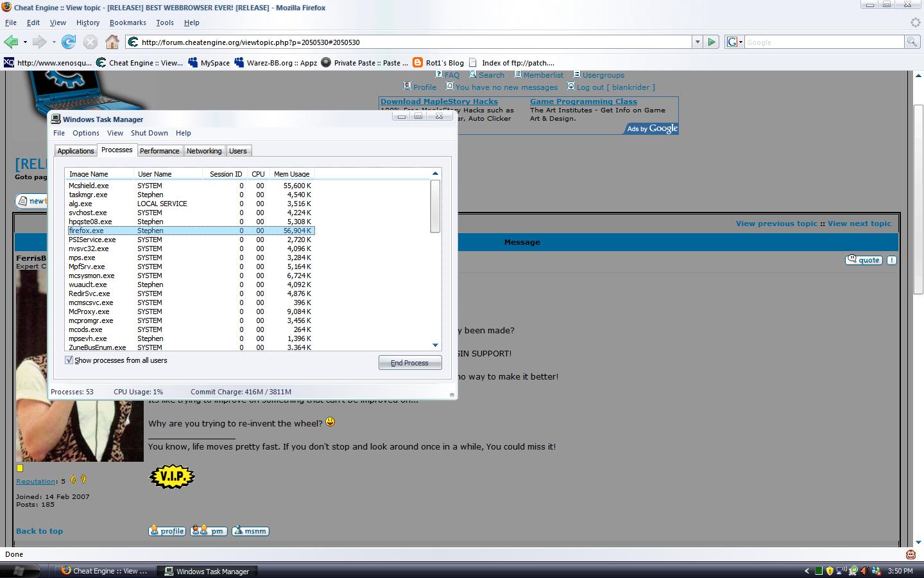Click View previous topic link
The height and width of the screenshot is (578, 924).
pyautogui.click(x=776, y=223)
